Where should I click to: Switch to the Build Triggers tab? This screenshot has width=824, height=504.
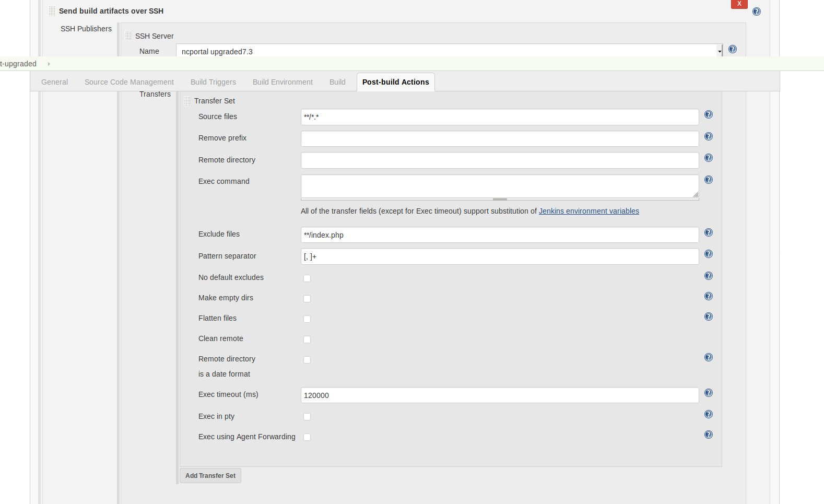coord(213,82)
